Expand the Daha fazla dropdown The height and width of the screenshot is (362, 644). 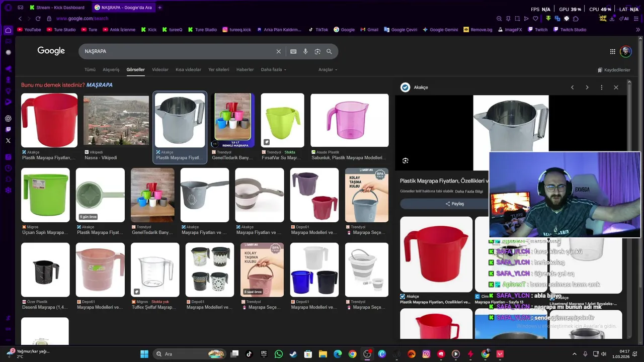point(274,70)
